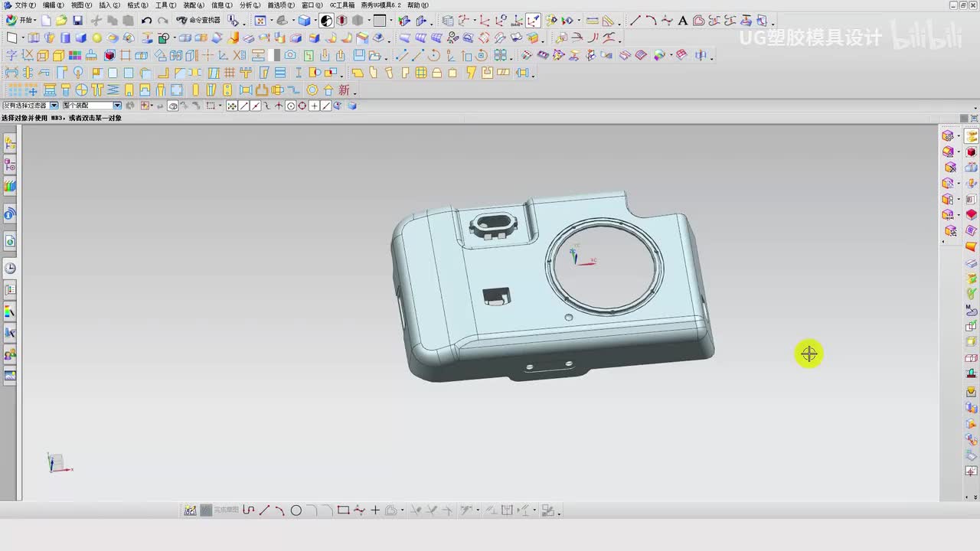Open the 编辑 (Edit) menu
980x551 pixels.
click(54, 5)
